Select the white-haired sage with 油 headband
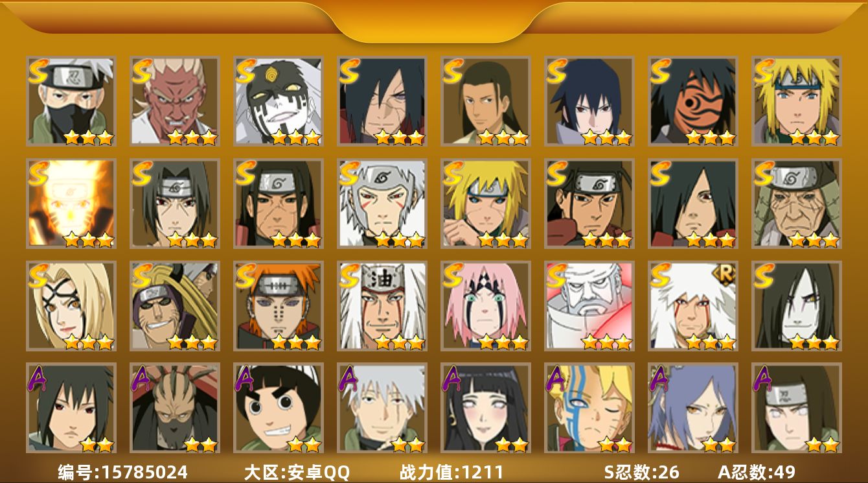Screen dimensions: 868x483 [x=382, y=306]
